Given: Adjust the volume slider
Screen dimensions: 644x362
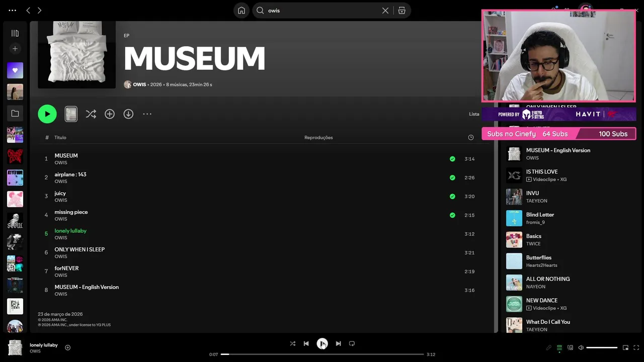Looking at the screenshot, I should (602, 347).
